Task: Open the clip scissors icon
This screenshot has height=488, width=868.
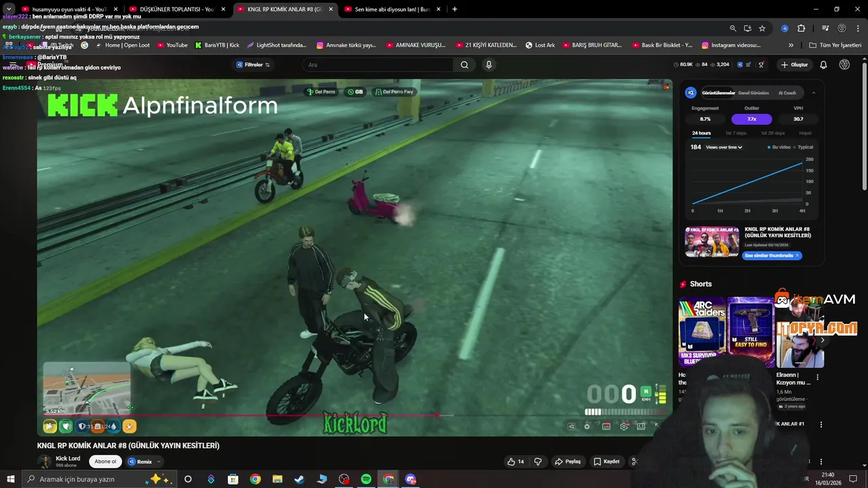Action: [634, 462]
